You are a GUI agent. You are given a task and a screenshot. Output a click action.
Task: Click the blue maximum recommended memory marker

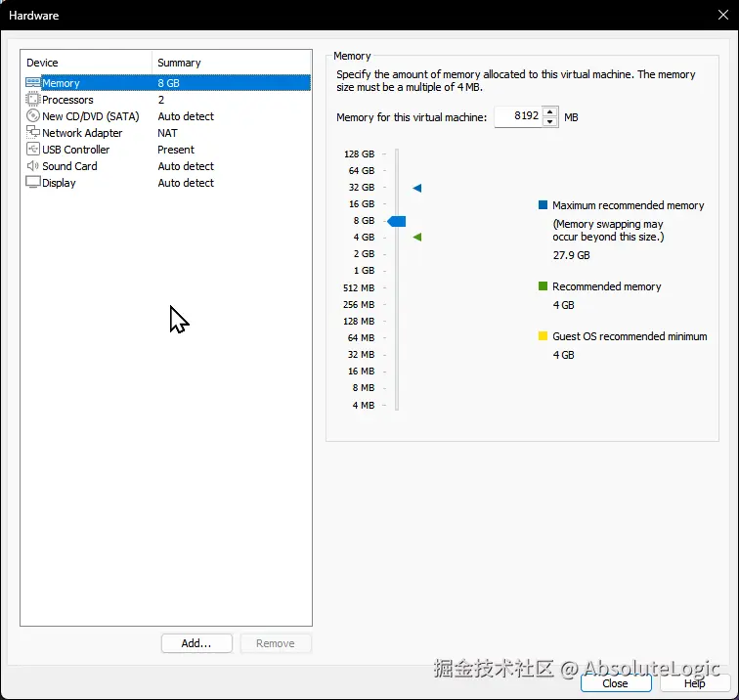coord(417,188)
